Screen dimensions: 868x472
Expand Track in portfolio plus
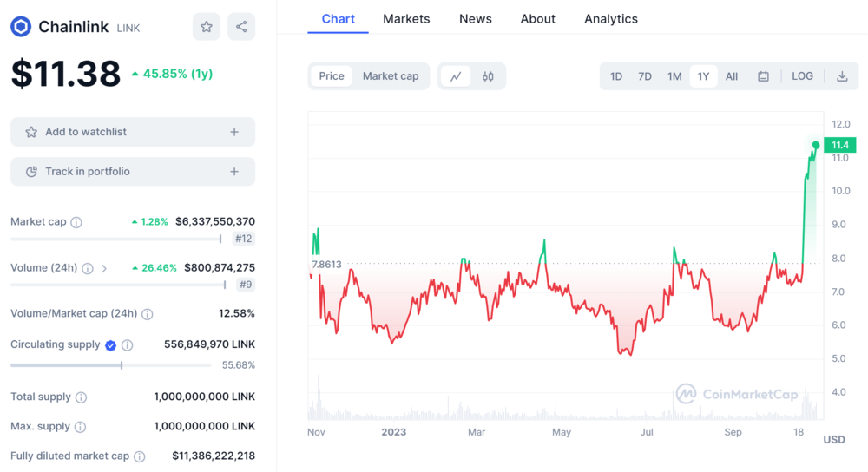pyautogui.click(x=234, y=172)
